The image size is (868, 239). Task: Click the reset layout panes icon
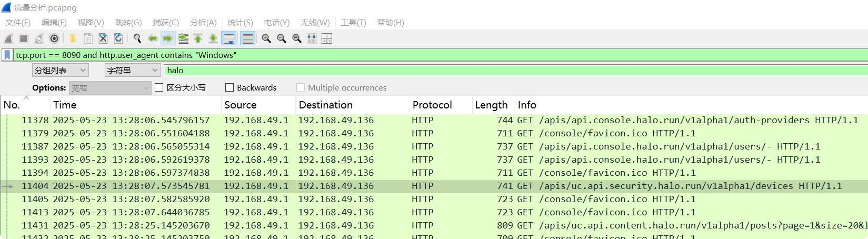pyautogui.click(x=327, y=38)
